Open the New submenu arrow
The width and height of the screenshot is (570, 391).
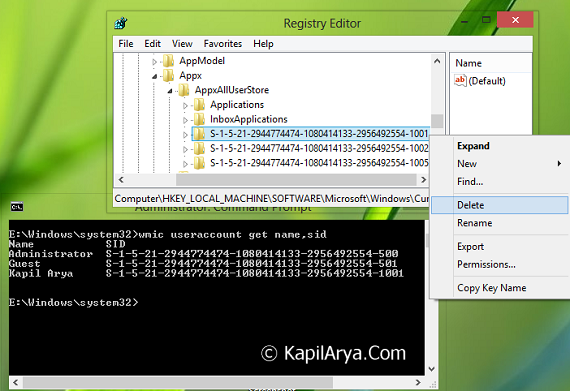559,164
